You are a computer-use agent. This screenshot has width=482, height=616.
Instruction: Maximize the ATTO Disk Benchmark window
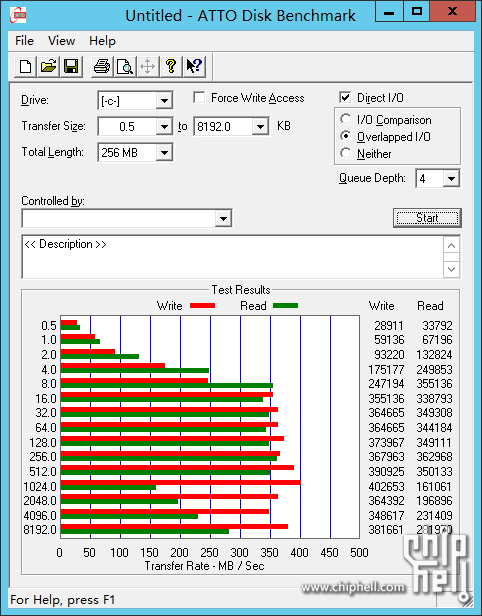(x=416, y=12)
